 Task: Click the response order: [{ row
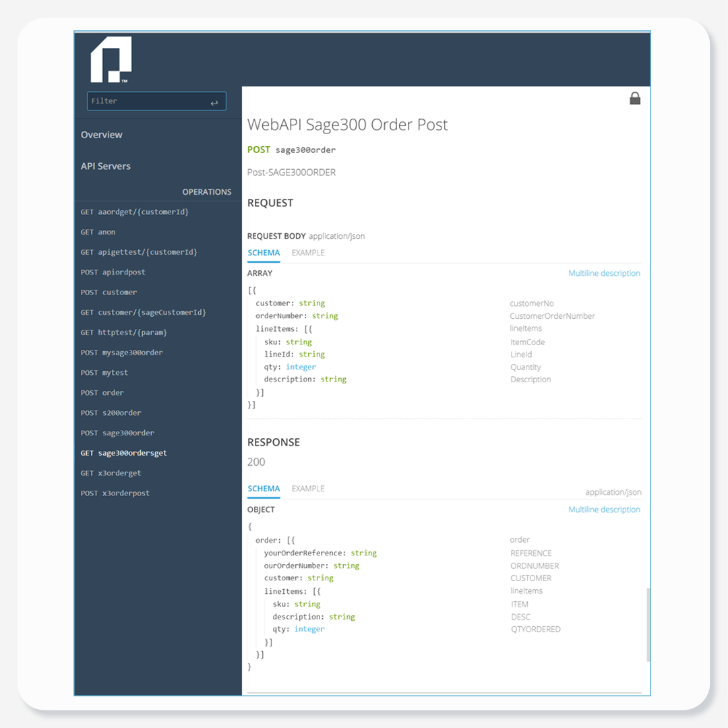click(x=275, y=541)
